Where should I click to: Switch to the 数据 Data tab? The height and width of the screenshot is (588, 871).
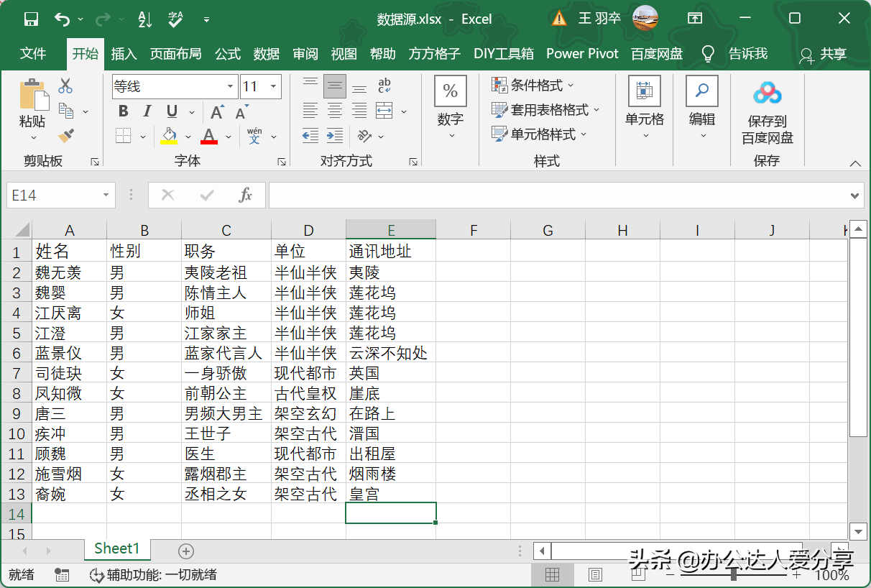coord(267,54)
